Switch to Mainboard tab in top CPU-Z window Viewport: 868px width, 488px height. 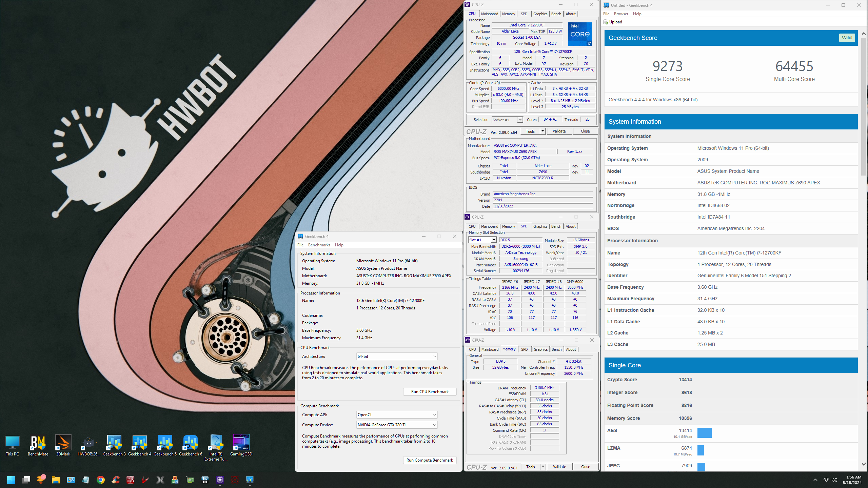click(489, 14)
